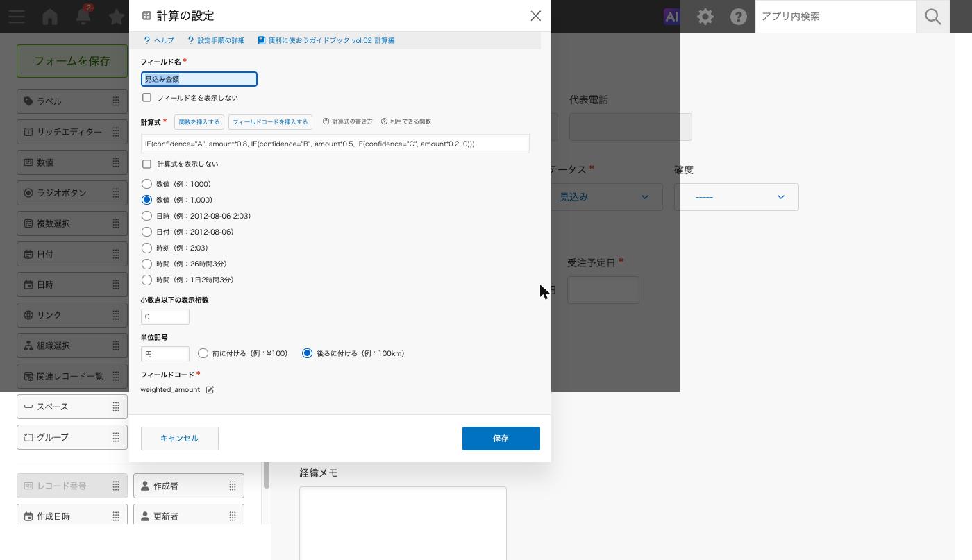
Task: Grab the 組織選択 field drag handle
Action: (116, 346)
